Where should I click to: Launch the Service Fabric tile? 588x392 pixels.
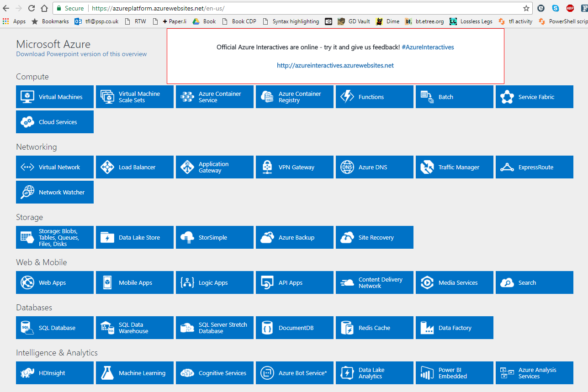(534, 96)
